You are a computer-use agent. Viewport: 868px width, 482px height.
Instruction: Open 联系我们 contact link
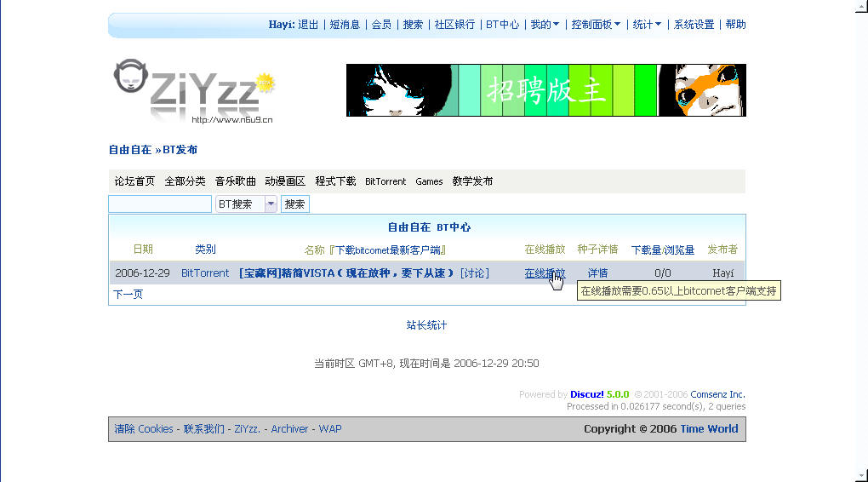[203, 429]
